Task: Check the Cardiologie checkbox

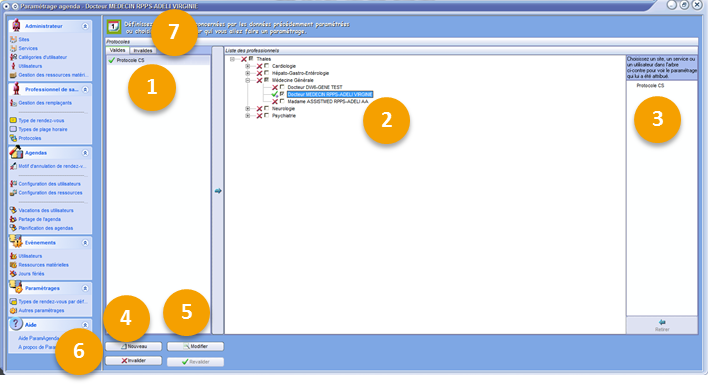Action: [x=266, y=66]
